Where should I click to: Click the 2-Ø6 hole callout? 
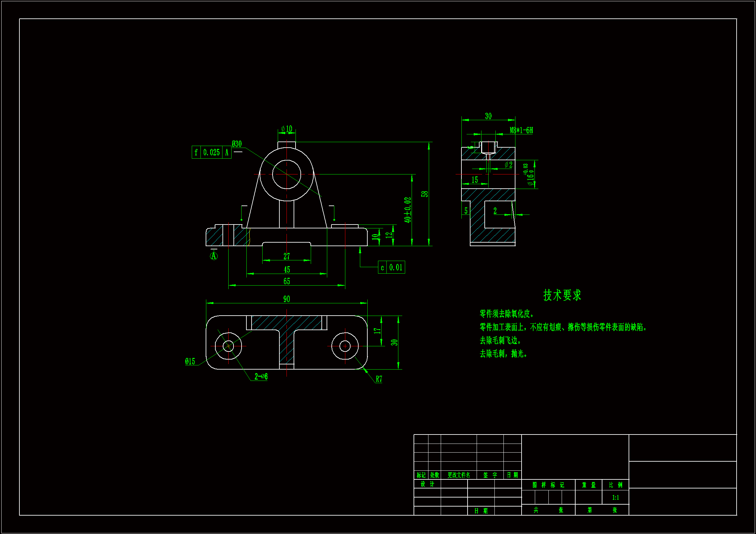click(261, 376)
